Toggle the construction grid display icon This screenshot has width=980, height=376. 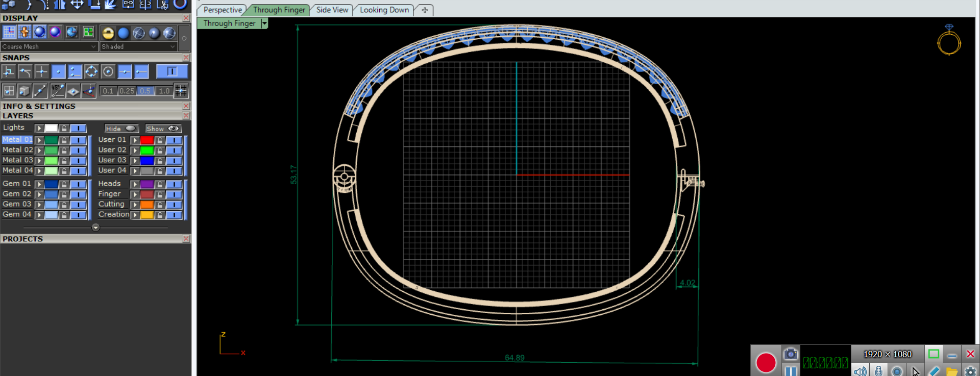[9, 32]
